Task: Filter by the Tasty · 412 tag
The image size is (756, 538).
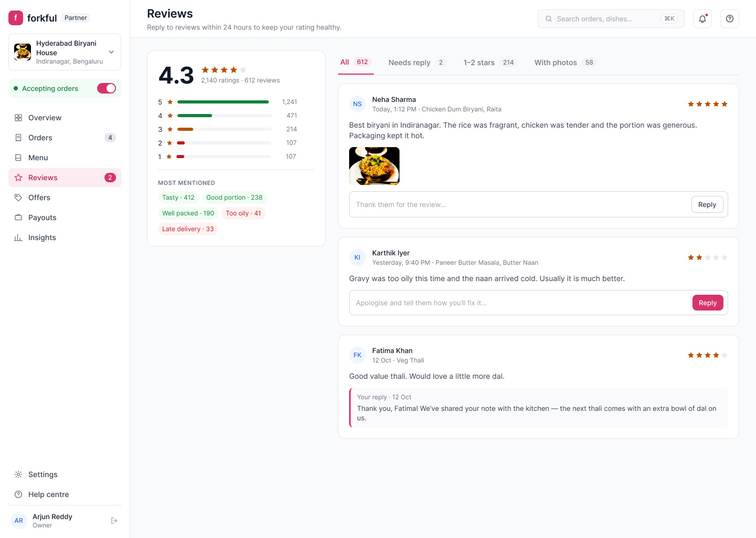Action: (178, 198)
